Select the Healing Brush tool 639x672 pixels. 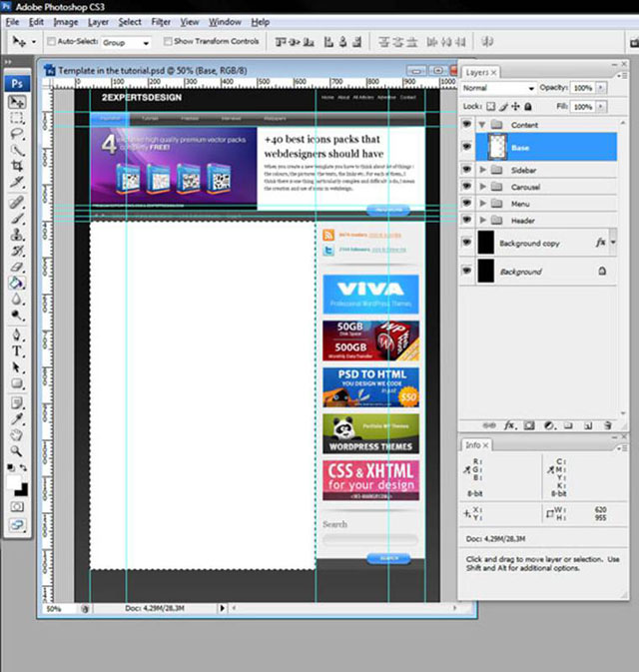coord(17,203)
